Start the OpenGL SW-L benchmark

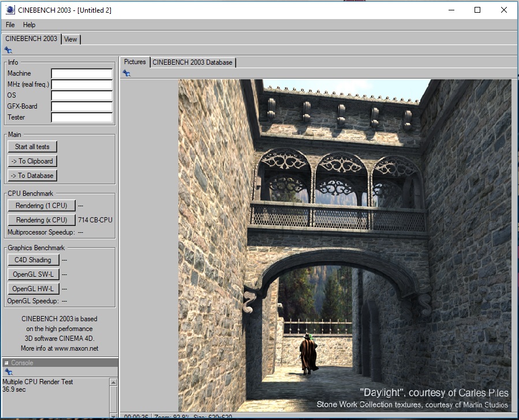33,274
